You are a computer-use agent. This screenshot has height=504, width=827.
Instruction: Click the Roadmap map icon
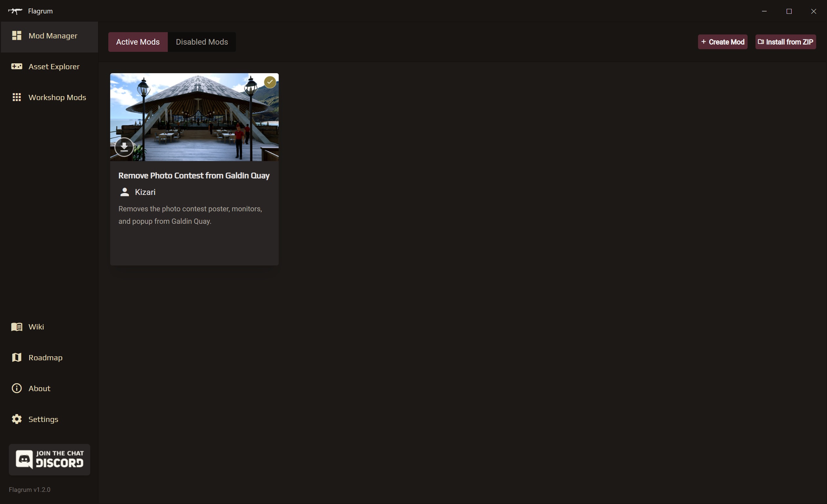[x=16, y=358]
